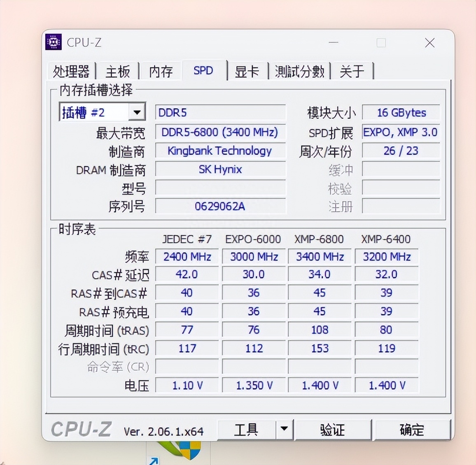The height and width of the screenshot is (465, 476).
Task: Click the tRC value 112
Action: click(x=254, y=348)
